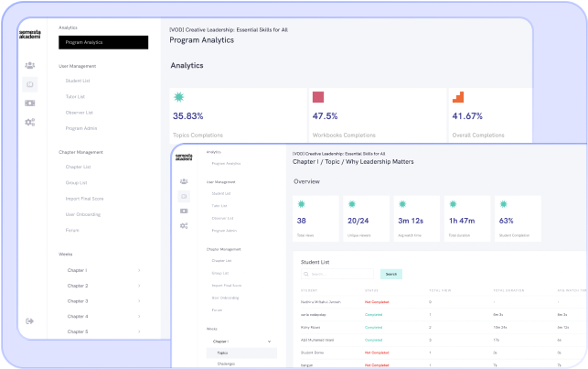Open the money/payment icon in back window sidebar

pyautogui.click(x=30, y=103)
